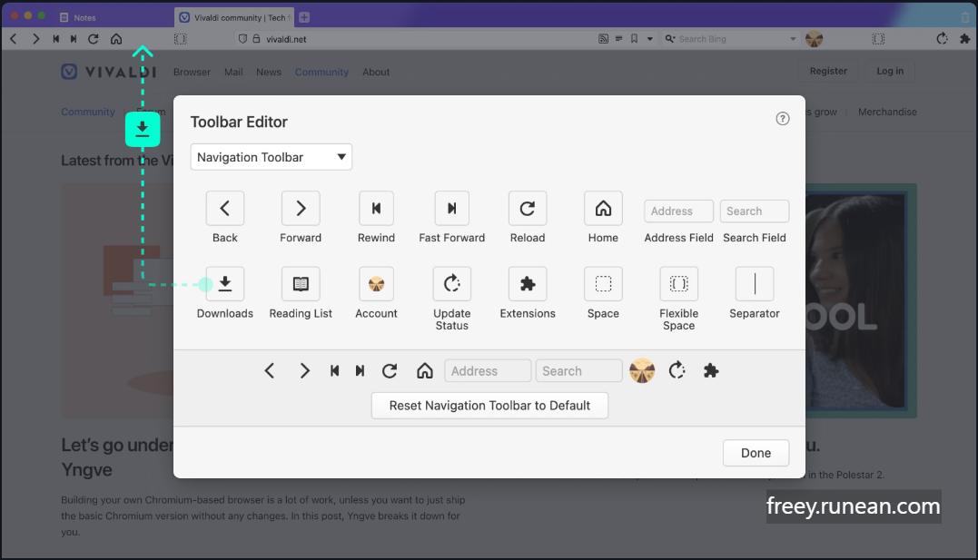Open Mail link on Vivaldi page
The image size is (978, 560).
point(233,72)
